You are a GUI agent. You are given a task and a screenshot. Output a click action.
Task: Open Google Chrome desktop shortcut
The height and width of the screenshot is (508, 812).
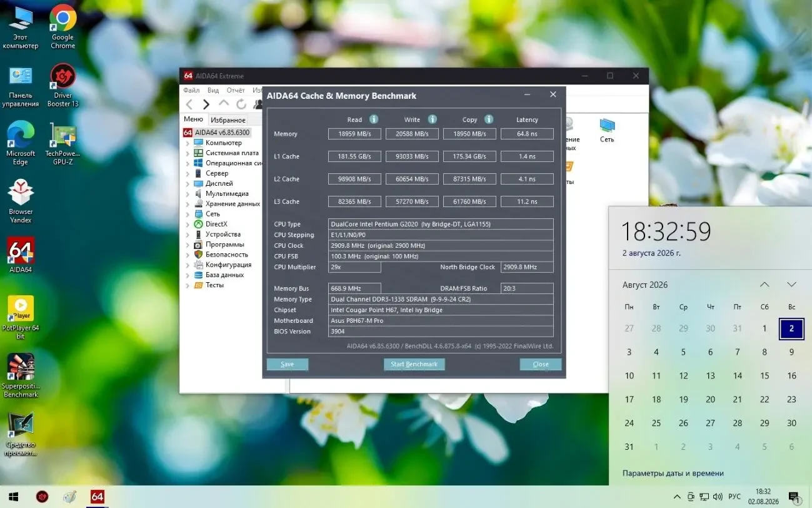click(x=63, y=28)
